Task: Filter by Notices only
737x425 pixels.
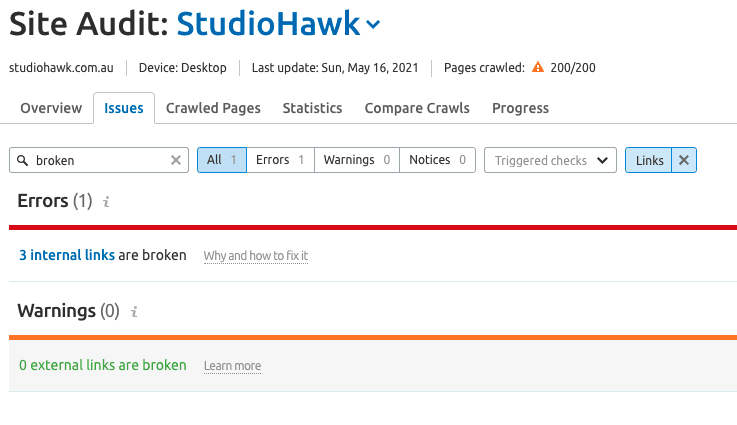Action: click(438, 160)
